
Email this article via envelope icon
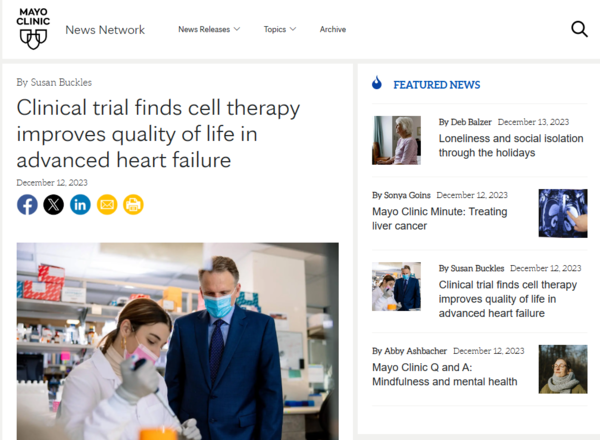point(107,205)
